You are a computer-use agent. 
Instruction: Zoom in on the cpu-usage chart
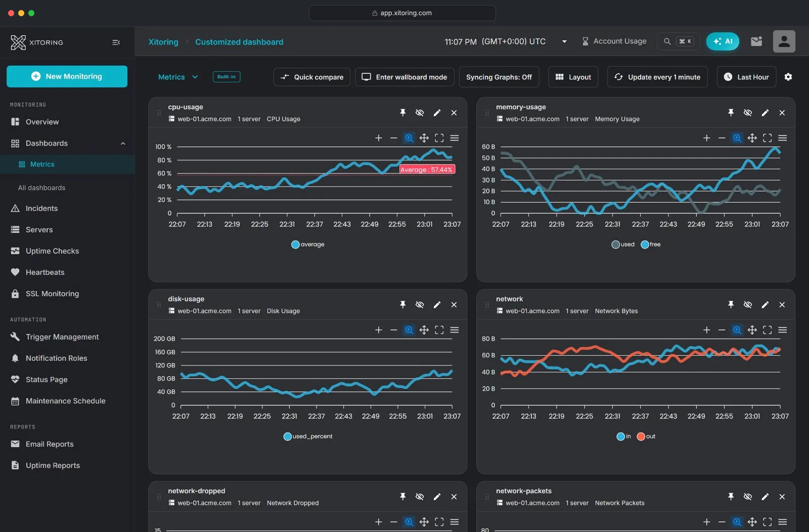point(378,138)
